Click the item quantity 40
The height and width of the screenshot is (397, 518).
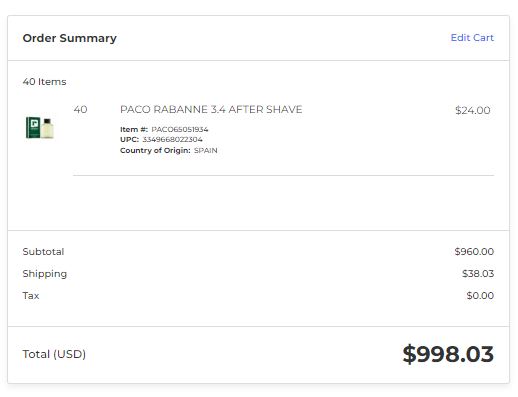click(80, 109)
